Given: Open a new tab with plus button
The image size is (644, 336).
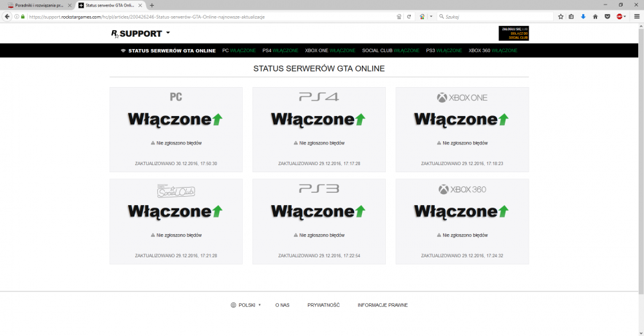Looking at the screenshot, I should (152, 5).
